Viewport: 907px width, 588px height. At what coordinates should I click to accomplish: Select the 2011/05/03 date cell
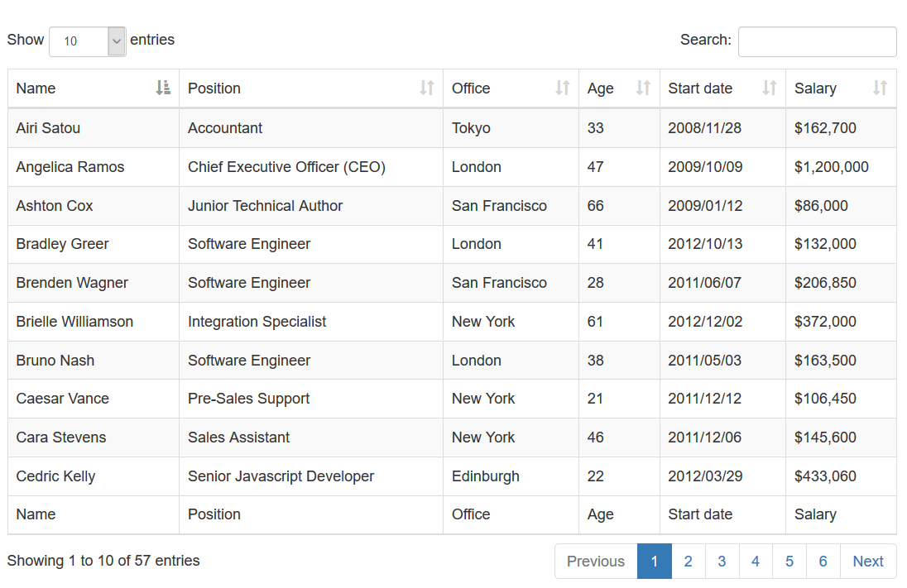click(723, 361)
